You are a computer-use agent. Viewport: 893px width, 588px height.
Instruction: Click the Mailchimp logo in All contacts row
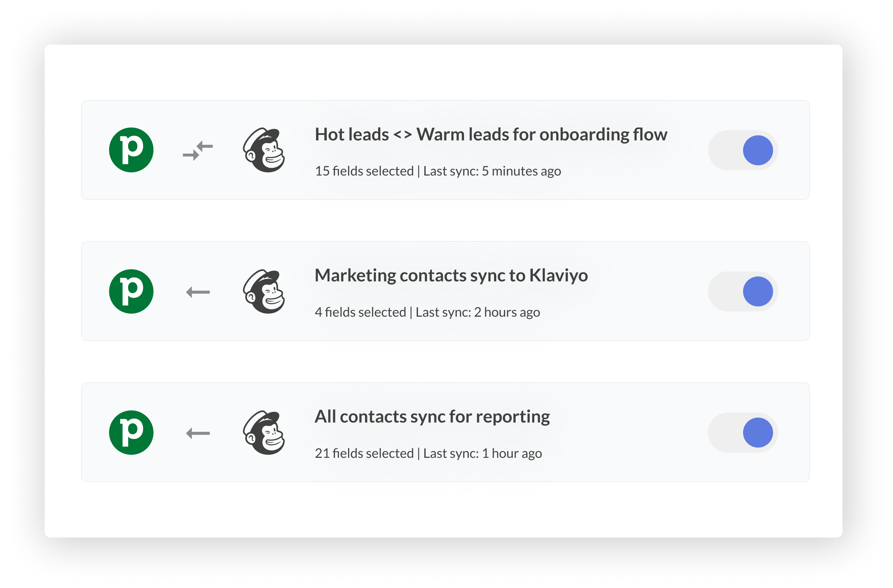coord(264,432)
